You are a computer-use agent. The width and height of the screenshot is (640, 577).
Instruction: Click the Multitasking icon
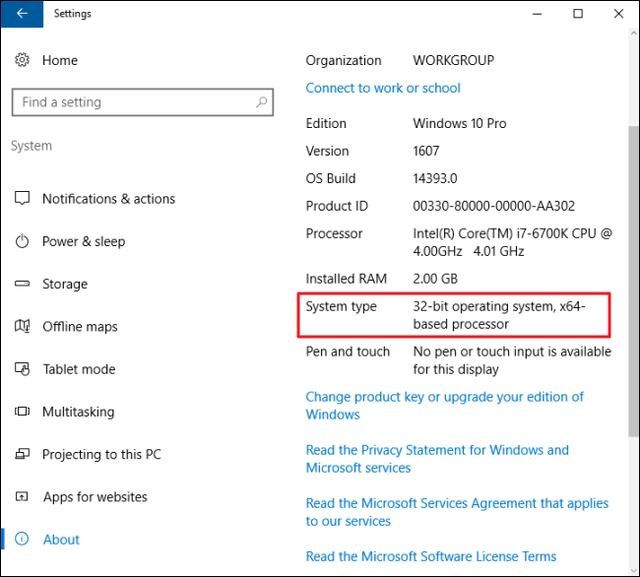tap(22, 412)
